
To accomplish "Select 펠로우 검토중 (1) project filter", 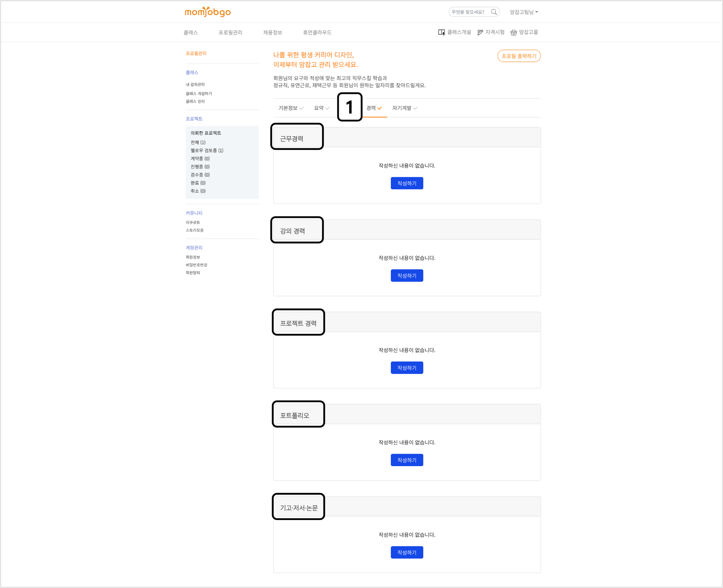I will pos(207,150).
